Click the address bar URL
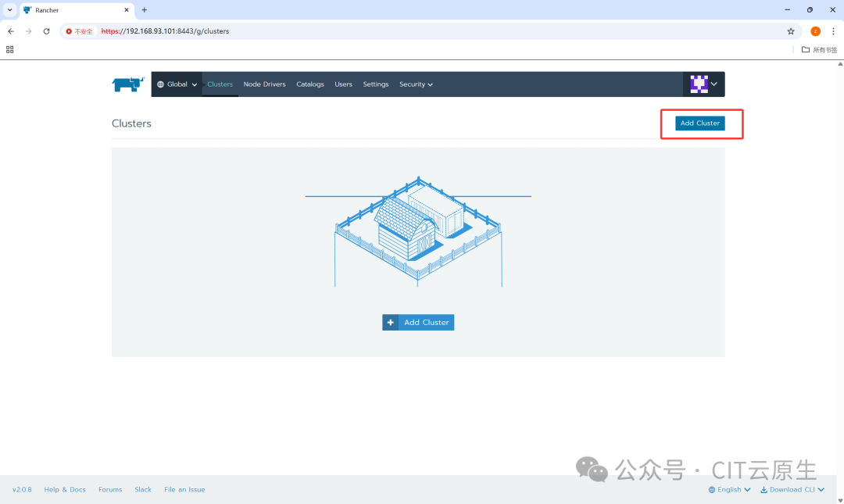 click(x=165, y=31)
